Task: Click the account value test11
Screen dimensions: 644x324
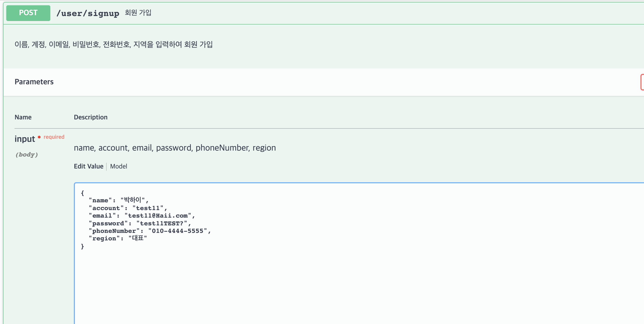Action: [149, 208]
